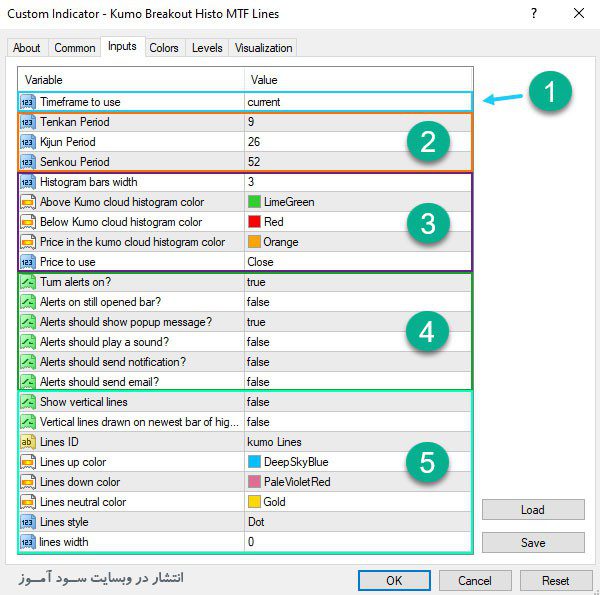This screenshot has height=595, width=600.
Task: Toggle 'Alerts should play a sound?' false value
Action: pos(357,342)
